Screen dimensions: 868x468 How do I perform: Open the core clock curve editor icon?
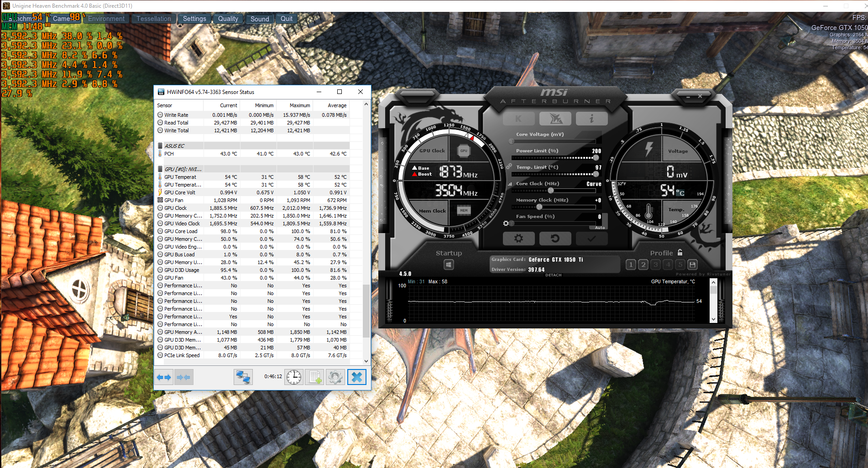tap(510, 184)
